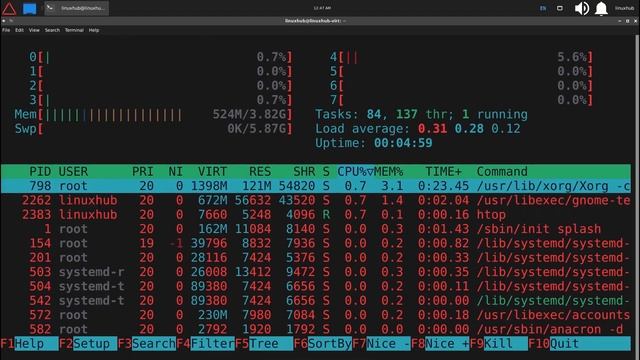The width and height of the screenshot is (640, 360).
Task: Click the CPU 4 meter at 5.6%
Action: pyautogui.click(x=461, y=57)
